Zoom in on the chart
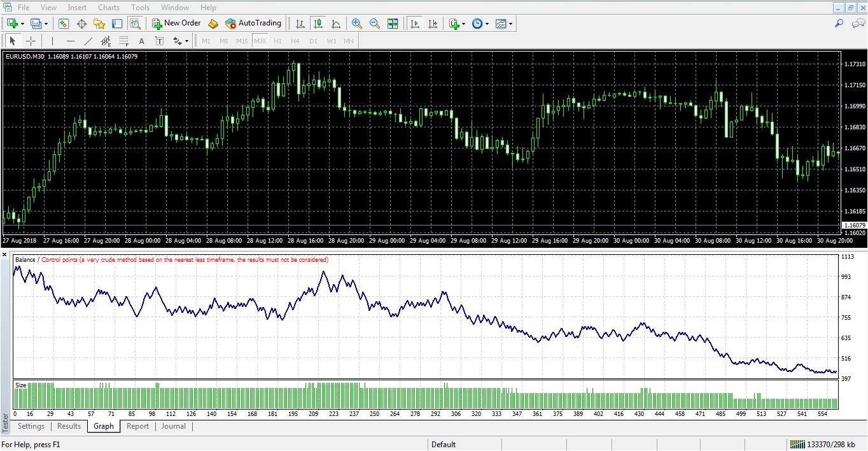 [357, 24]
